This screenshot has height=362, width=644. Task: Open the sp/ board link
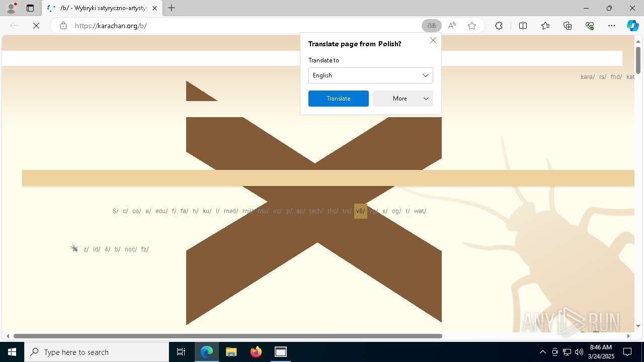tap(300, 211)
